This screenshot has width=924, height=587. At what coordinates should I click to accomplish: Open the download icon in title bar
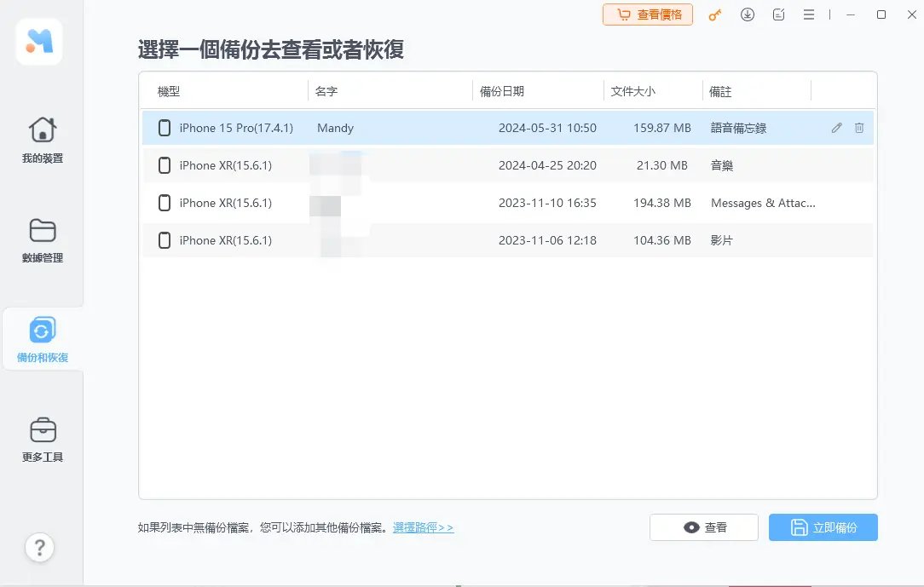[748, 14]
